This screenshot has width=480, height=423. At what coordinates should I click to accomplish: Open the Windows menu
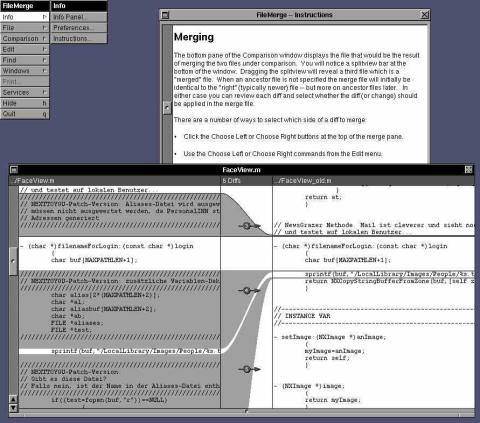point(24,71)
